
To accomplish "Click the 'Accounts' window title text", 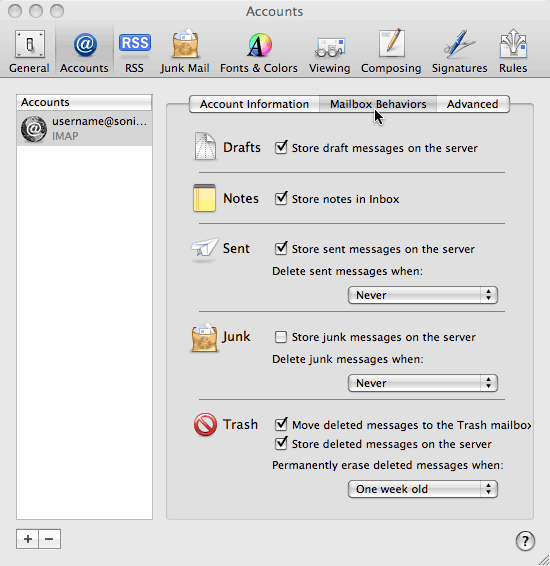I will tap(275, 11).
